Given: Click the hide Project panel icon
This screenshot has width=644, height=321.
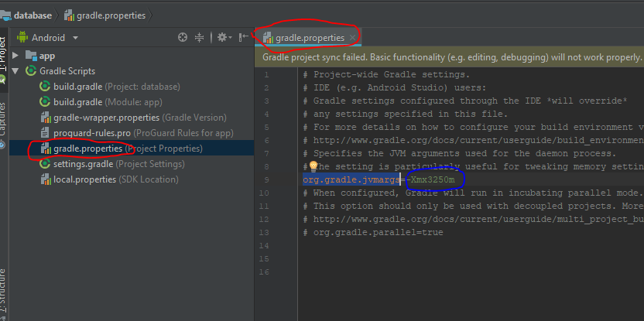Looking at the screenshot, I should tap(244, 37).
